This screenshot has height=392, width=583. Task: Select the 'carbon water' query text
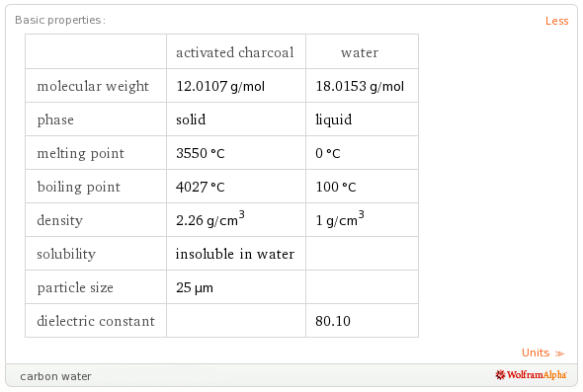55,376
